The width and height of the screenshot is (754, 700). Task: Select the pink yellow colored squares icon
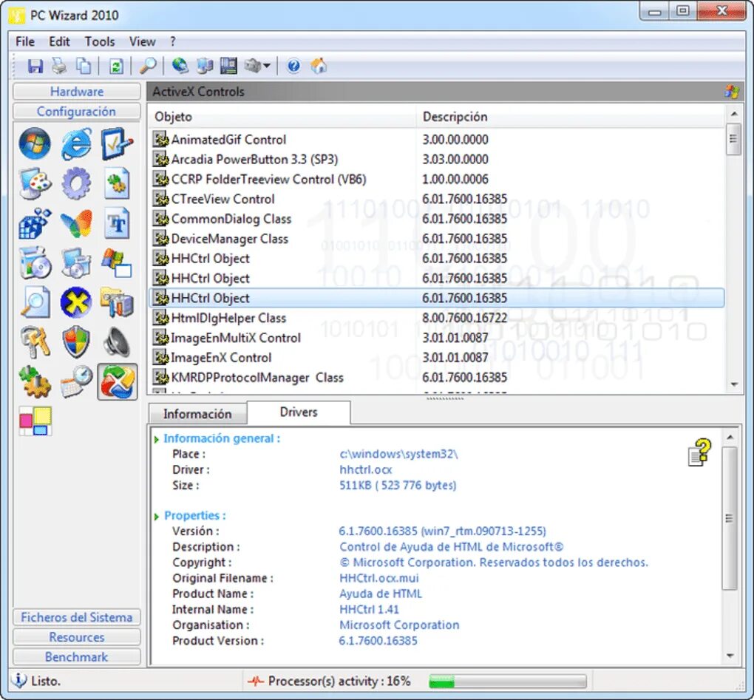(35, 421)
